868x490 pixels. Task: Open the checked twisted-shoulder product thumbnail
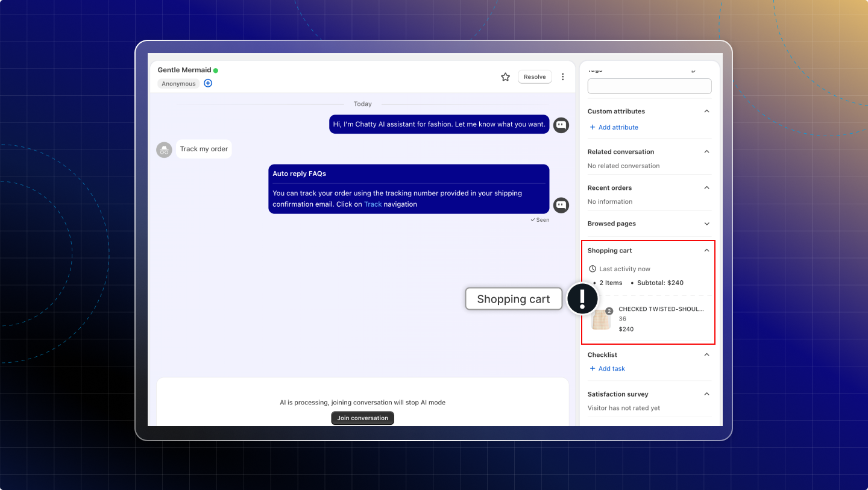pos(601,319)
